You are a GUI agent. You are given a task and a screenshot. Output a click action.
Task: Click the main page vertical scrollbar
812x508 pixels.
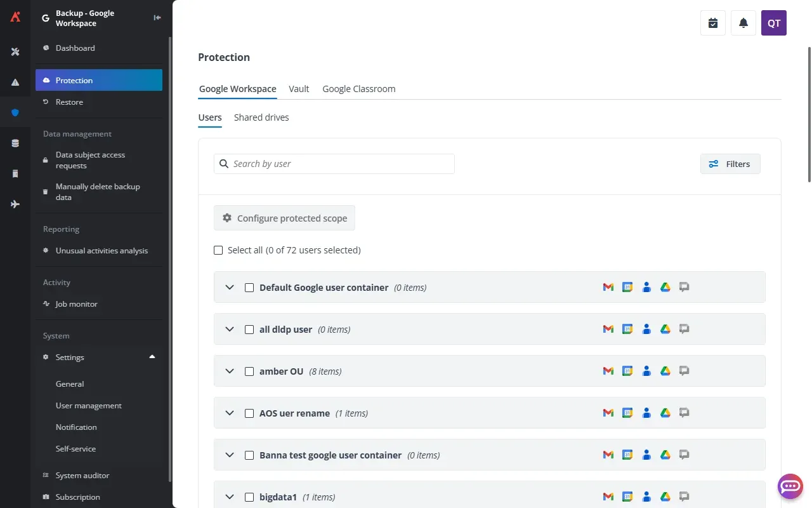point(809,114)
